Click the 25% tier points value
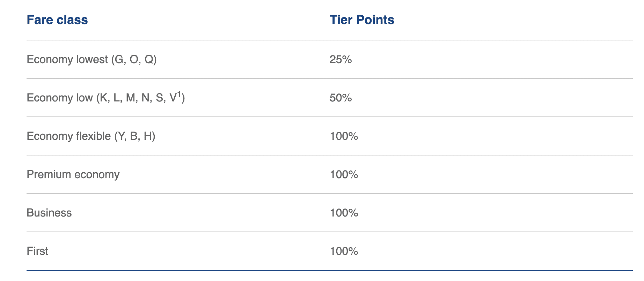 point(341,60)
